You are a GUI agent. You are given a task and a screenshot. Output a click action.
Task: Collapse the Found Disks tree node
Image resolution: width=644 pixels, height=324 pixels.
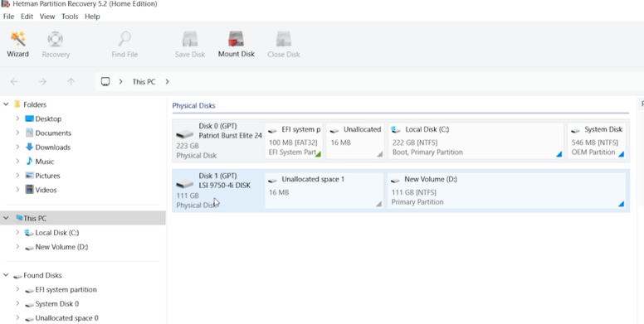(x=6, y=275)
